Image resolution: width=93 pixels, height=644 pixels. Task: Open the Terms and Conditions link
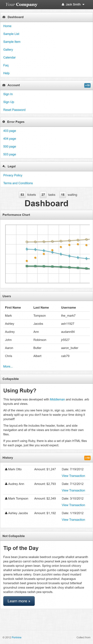18,183
